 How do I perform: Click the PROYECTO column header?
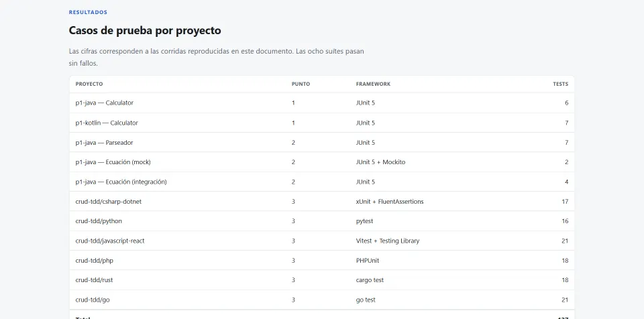click(x=89, y=84)
